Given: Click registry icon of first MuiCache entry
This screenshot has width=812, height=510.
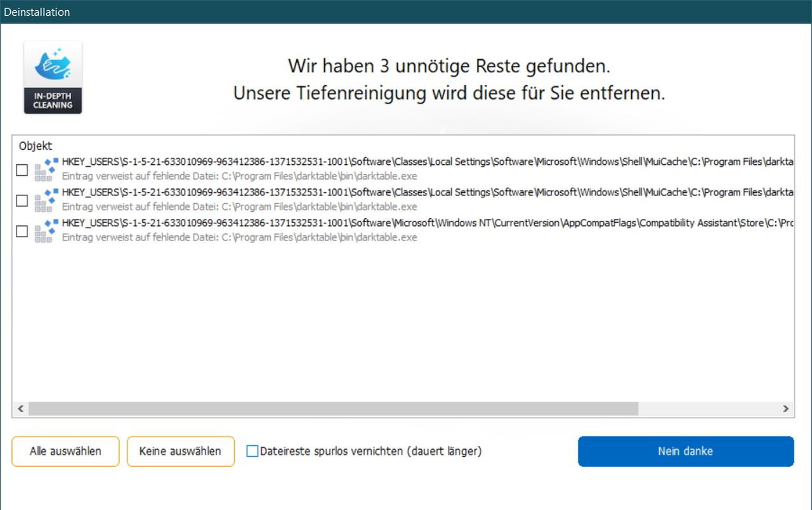Looking at the screenshot, I should tap(46, 169).
